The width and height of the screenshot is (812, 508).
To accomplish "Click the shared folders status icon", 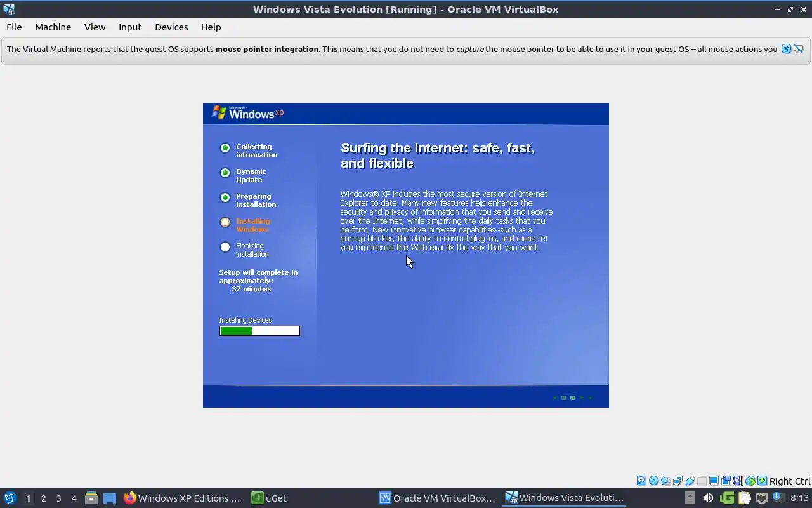I will 702,481.
